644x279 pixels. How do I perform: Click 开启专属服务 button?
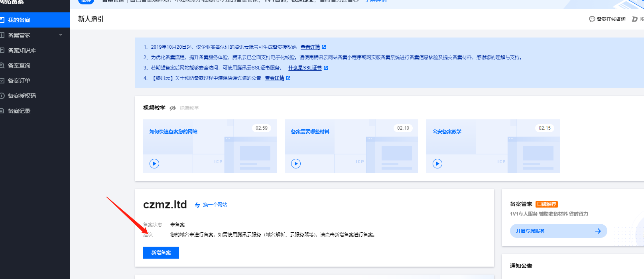(x=558, y=231)
